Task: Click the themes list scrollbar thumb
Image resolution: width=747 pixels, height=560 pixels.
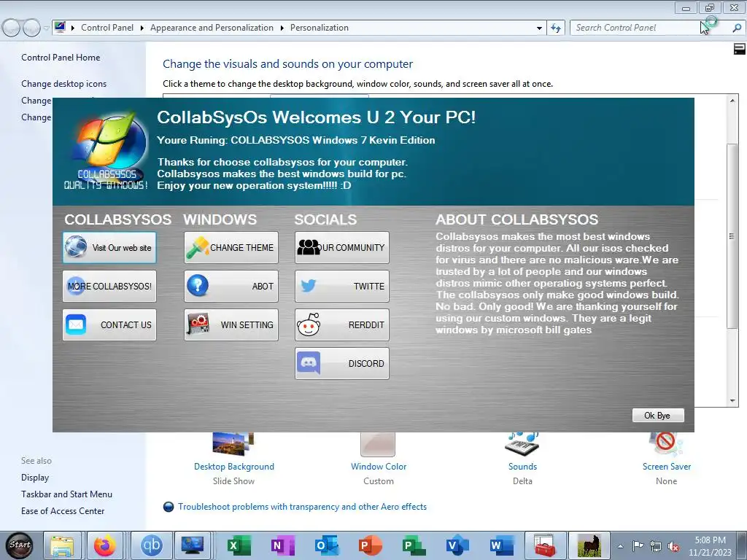Action: point(732,236)
